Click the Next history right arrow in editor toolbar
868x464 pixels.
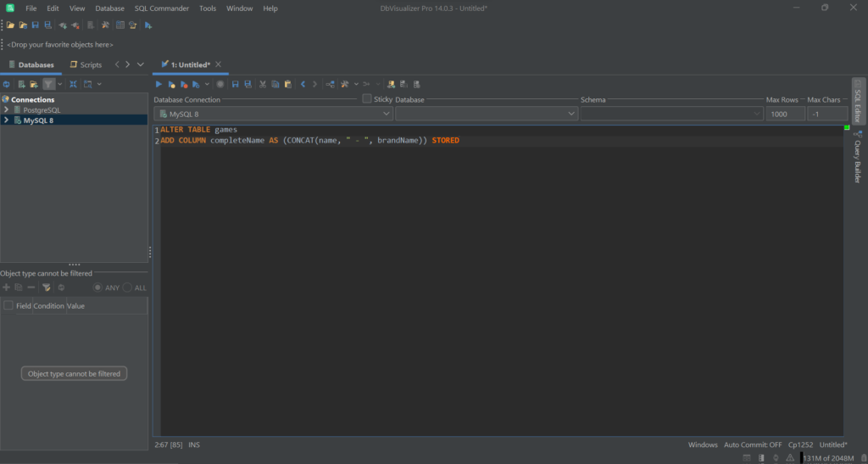pos(315,84)
